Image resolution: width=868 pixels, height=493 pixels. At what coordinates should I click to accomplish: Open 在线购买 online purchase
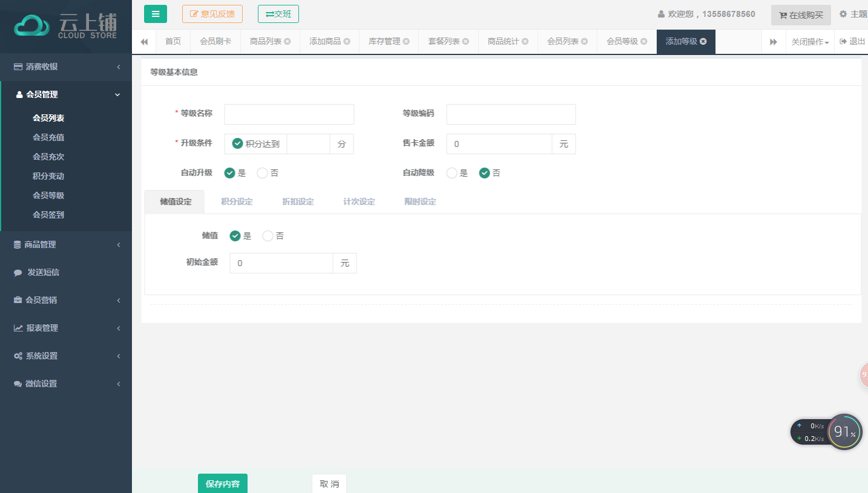point(801,15)
